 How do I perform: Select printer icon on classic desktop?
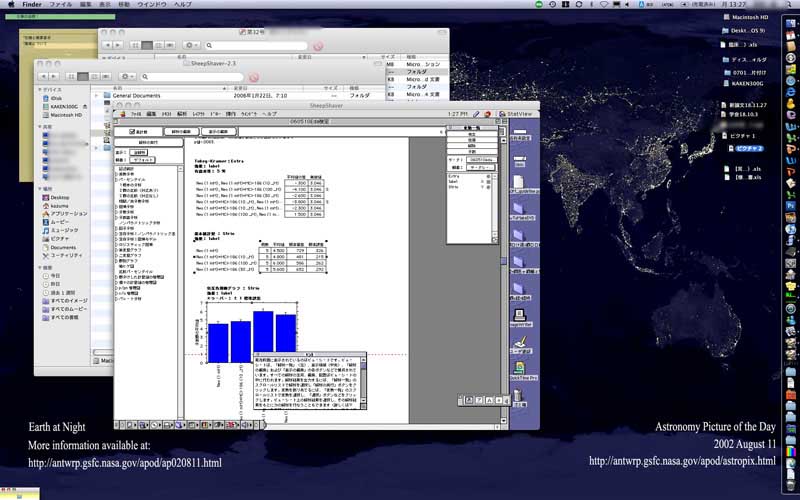coord(521,317)
